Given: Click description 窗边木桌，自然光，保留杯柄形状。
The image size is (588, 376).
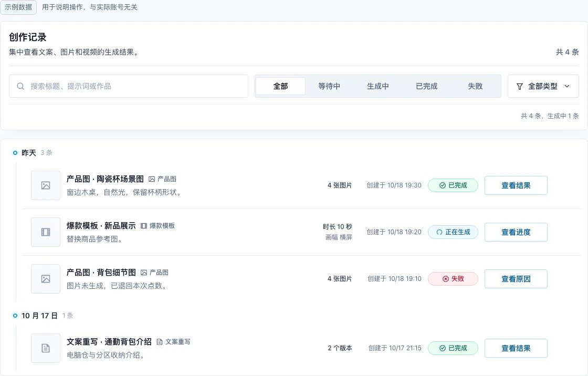Looking at the screenshot, I should click(125, 193).
